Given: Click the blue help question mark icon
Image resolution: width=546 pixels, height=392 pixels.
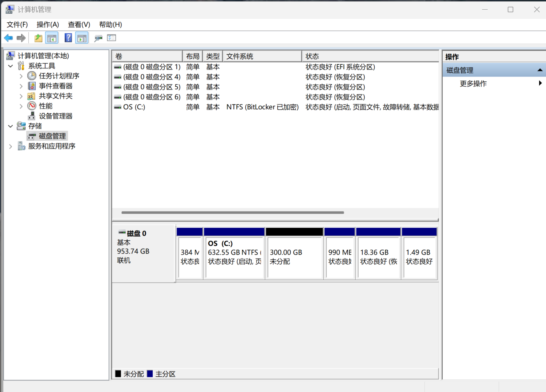Looking at the screenshot, I should [x=68, y=38].
